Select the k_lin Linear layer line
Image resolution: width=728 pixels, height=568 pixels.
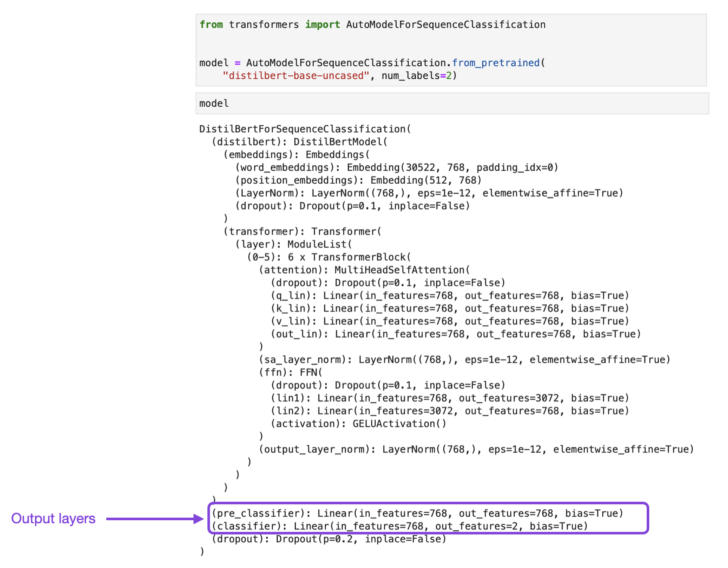coord(450,309)
